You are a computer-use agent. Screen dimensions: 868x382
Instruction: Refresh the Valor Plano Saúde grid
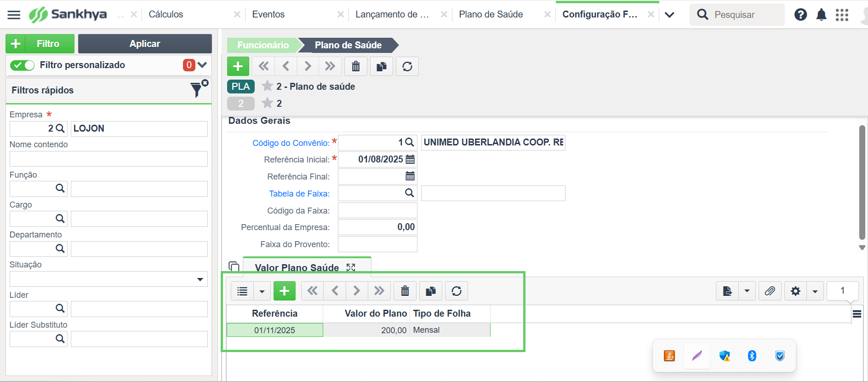[x=457, y=291]
